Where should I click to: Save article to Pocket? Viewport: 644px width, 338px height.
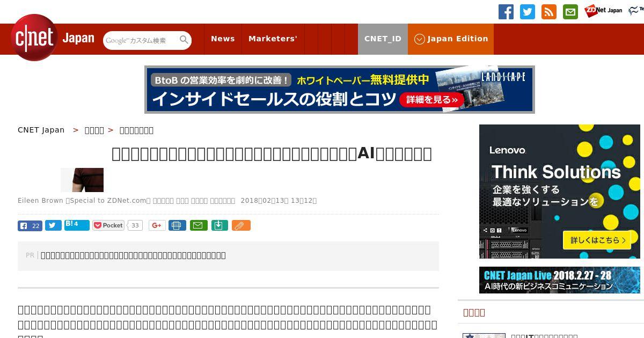point(108,225)
